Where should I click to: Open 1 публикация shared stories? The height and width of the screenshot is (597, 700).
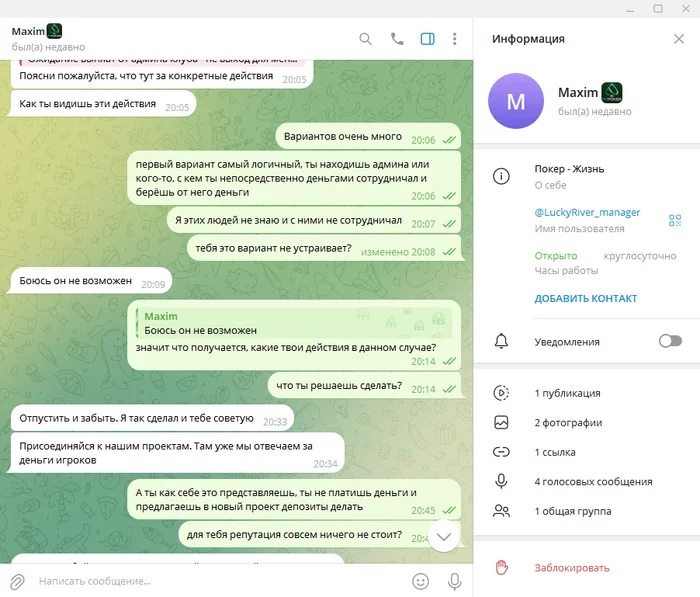pyautogui.click(x=587, y=393)
